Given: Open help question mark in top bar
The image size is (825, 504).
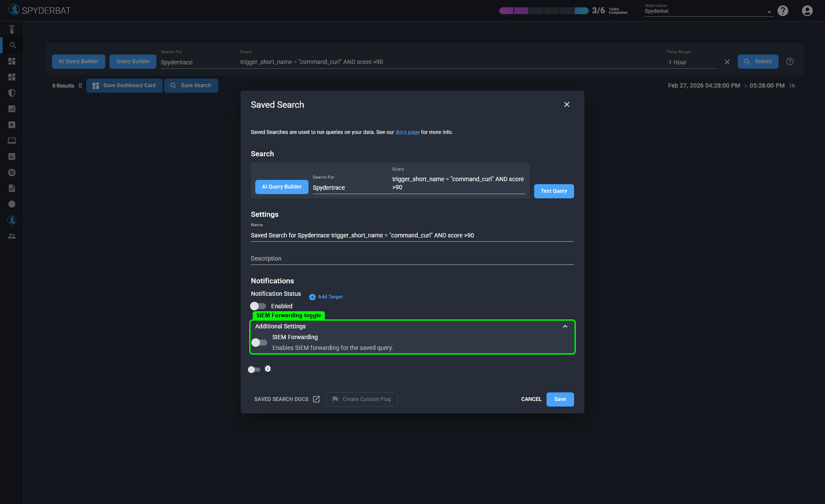Looking at the screenshot, I should [783, 11].
